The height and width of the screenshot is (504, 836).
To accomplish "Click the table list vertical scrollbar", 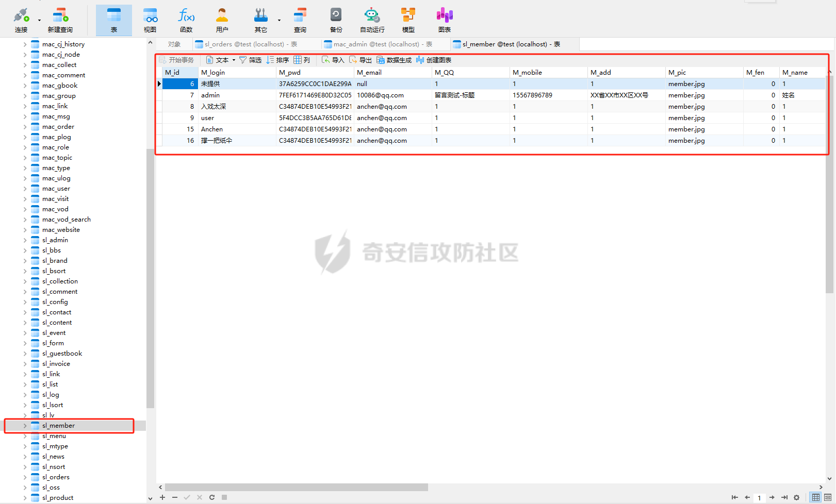I will (x=151, y=278).
